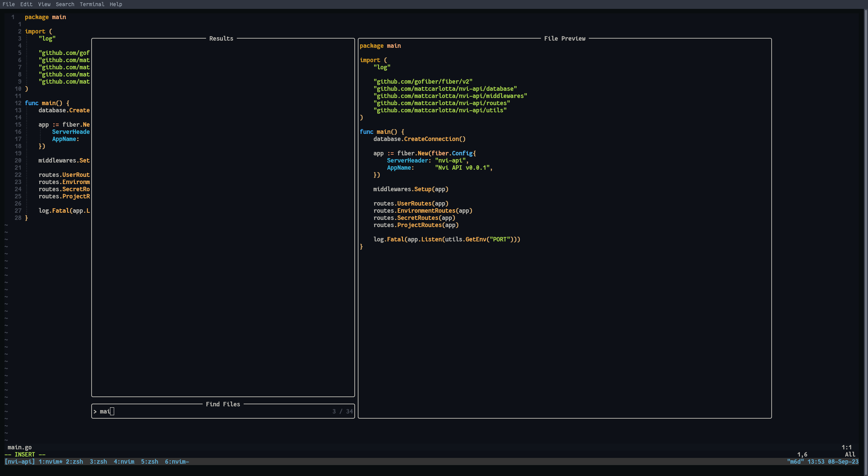
Task: Open the Edit menu
Action: 26,4
